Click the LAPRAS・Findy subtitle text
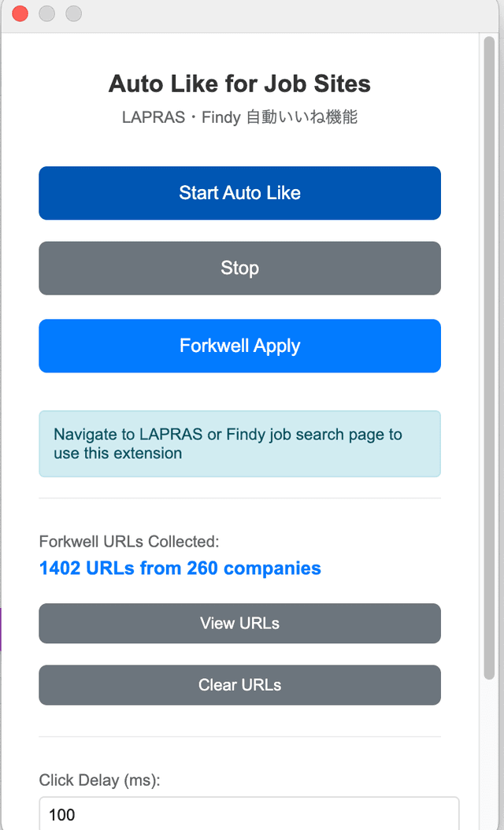This screenshot has height=830, width=504. coord(239,117)
